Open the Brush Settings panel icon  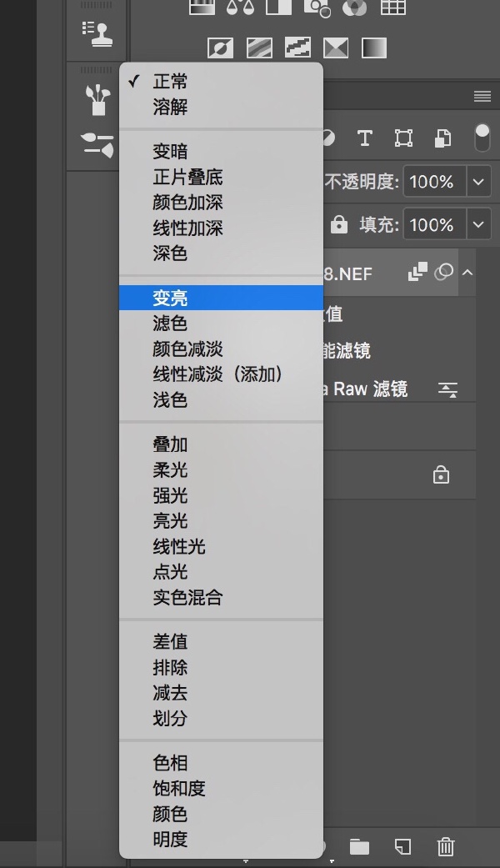click(98, 145)
